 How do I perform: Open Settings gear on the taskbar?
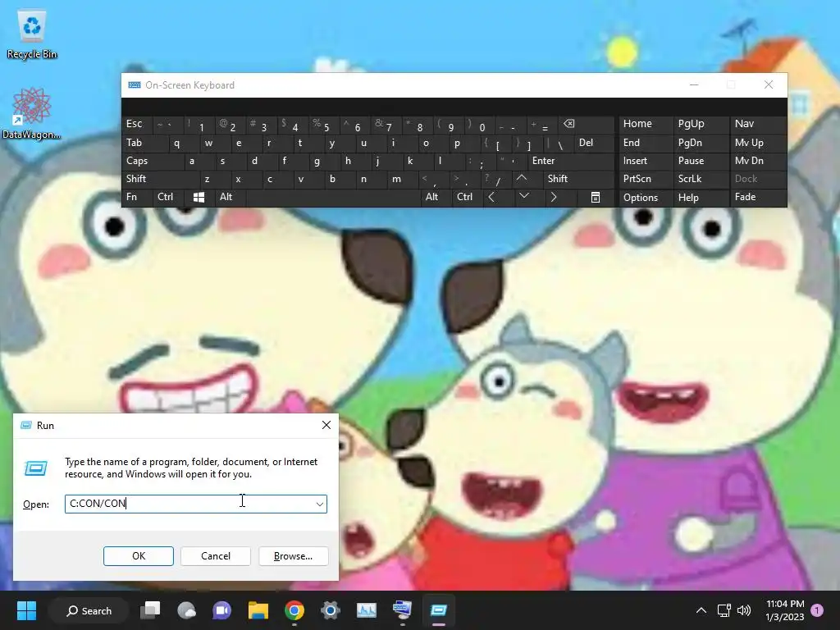point(331,610)
